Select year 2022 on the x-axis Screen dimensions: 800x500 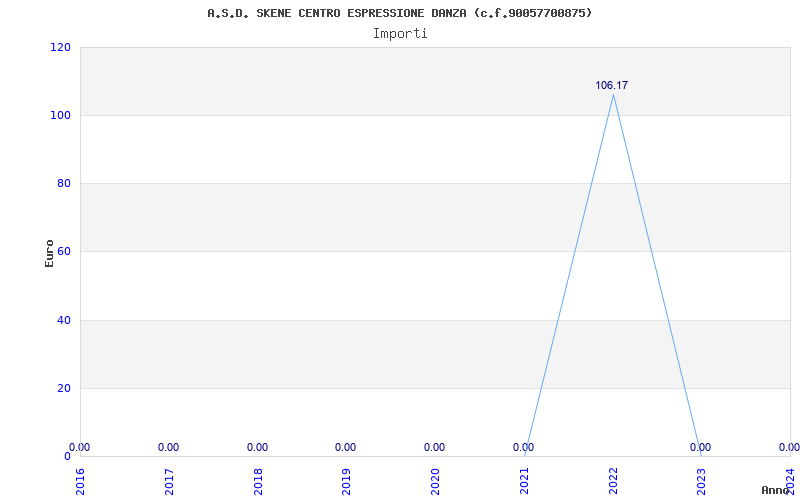[613, 482]
